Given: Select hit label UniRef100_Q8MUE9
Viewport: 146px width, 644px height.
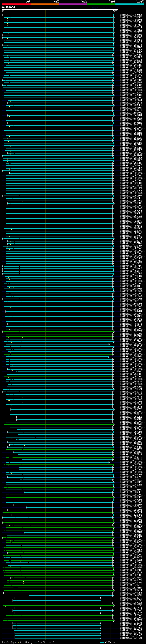Looking at the screenshot, I should coord(131,105).
